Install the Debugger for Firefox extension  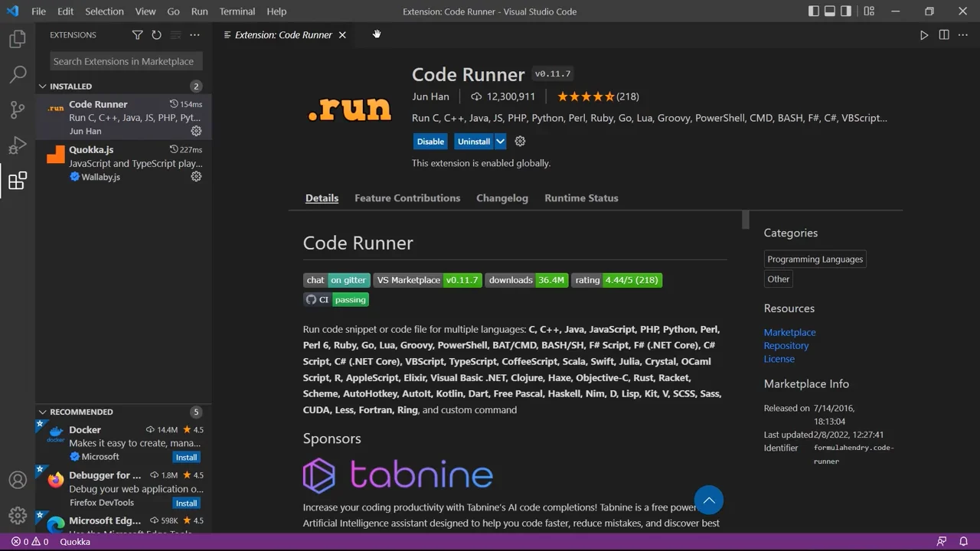187,504
